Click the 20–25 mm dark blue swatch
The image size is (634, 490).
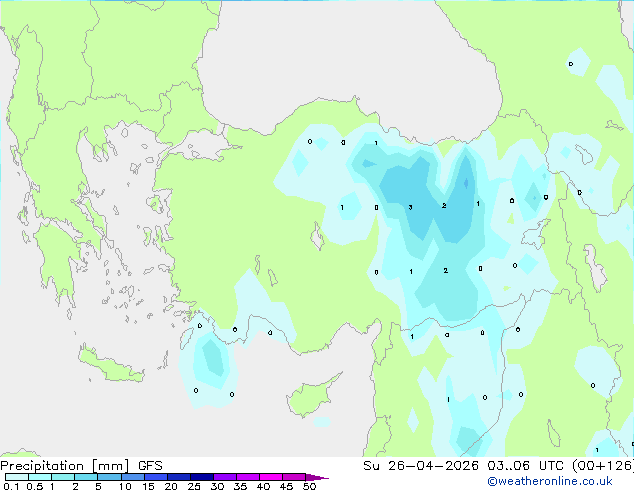coord(178,477)
